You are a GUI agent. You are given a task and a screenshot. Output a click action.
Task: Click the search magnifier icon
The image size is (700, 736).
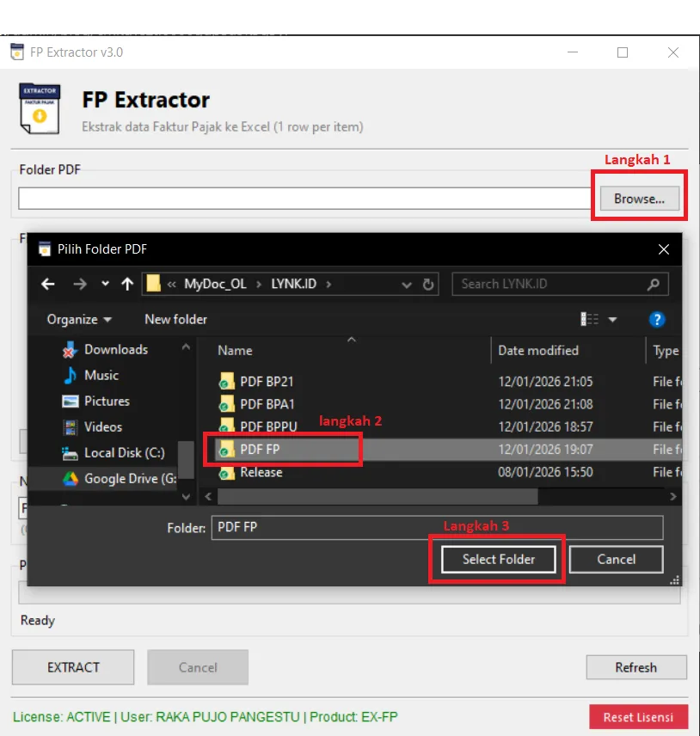[x=654, y=284]
